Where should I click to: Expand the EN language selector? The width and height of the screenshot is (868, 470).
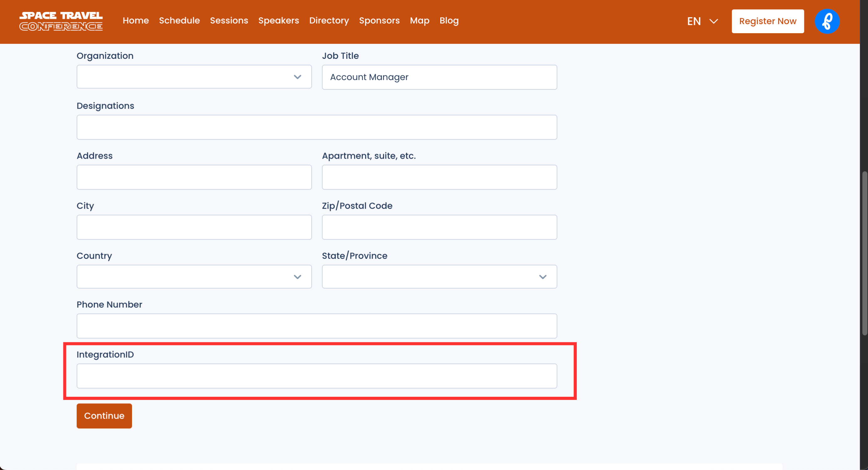[702, 21]
